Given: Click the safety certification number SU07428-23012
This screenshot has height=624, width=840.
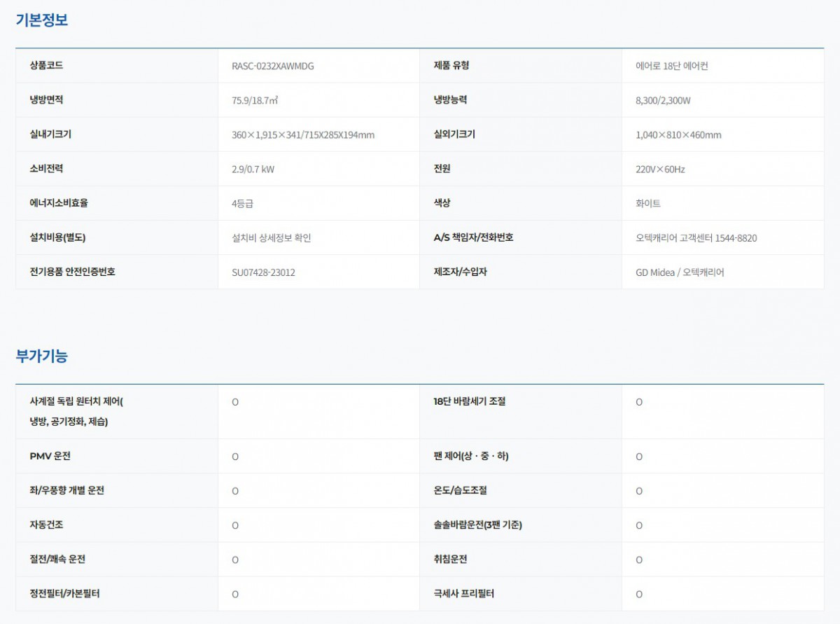Looking at the screenshot, I should click(263, 272).
